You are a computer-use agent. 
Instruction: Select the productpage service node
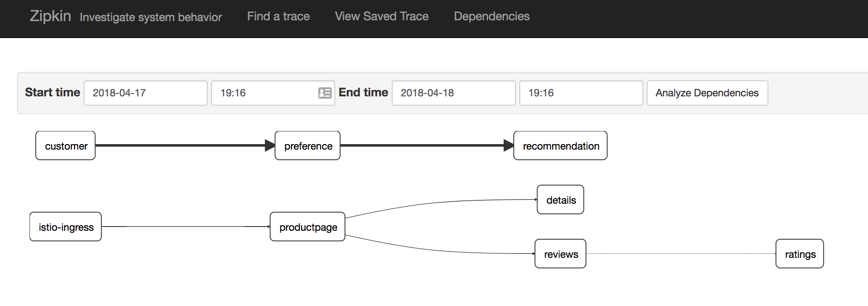coord(308,227)
